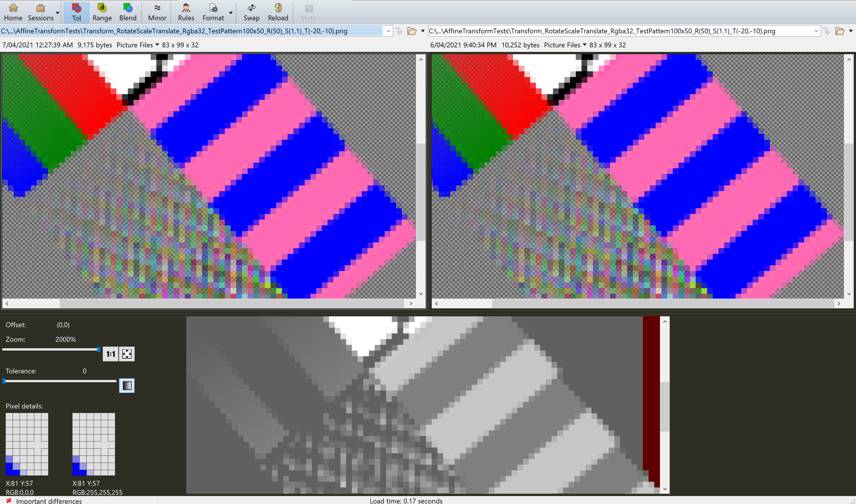Screen dimensions: 856x504
Task: Toggle the Tol tolerance mode
Action: click(x=76, y=12)
